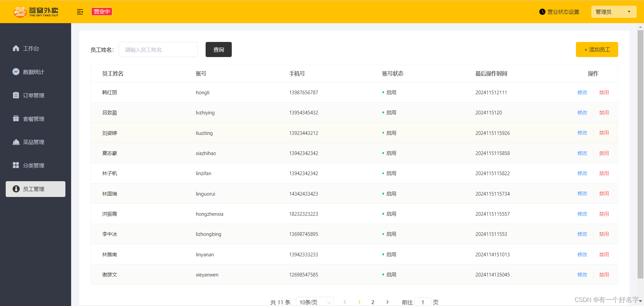Click 禁用 for linyanan row
644x306 pixels.
[604, 254]
